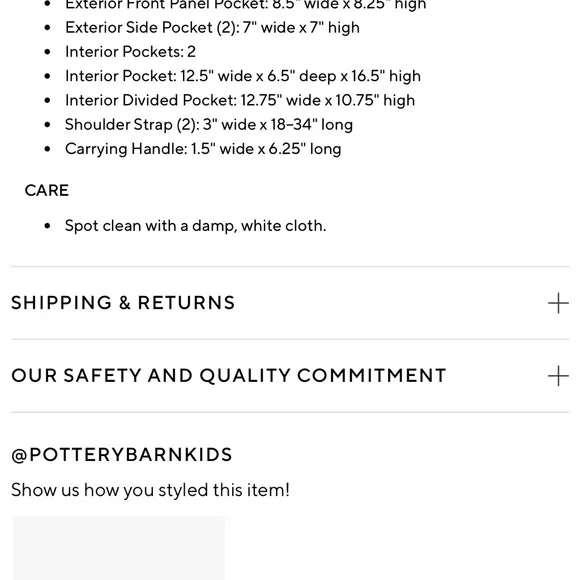Open the styled item photo thumbnail

click(x=119, y=548)
